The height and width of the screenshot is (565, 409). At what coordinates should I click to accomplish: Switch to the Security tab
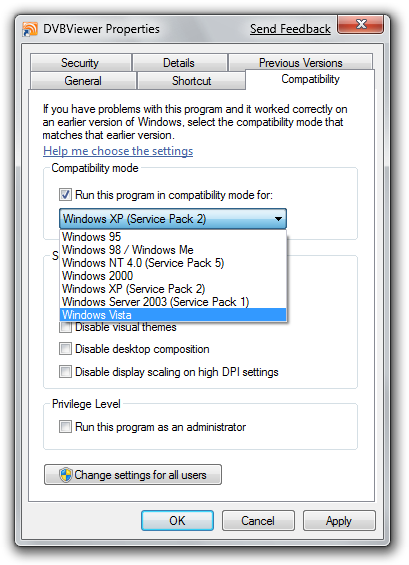[x=80, y=63]
